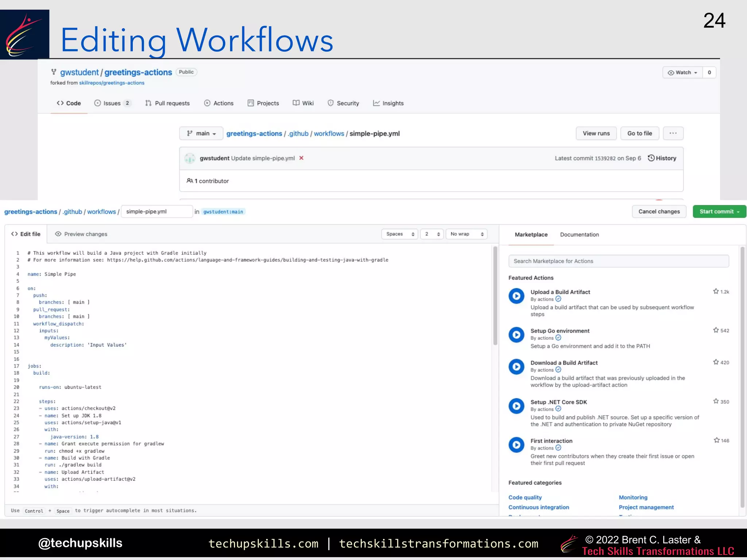Click the star icon for Setup Go environment

coord(716,330)
